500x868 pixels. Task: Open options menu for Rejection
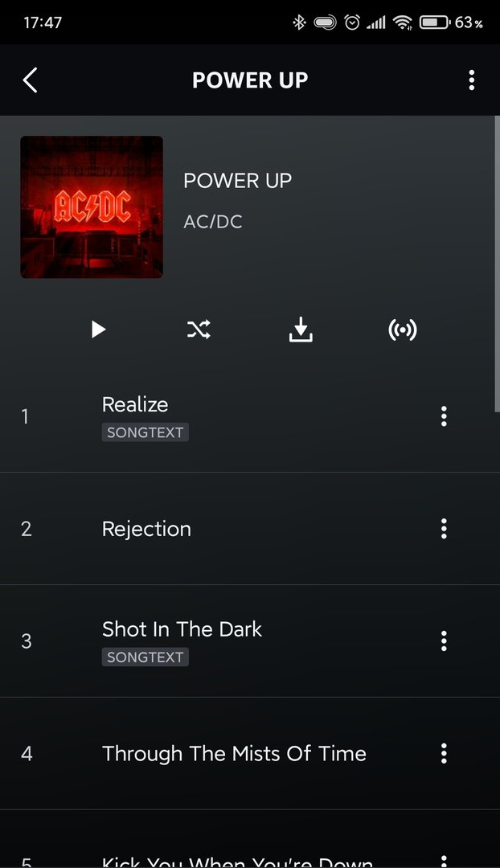click(444, 529)
